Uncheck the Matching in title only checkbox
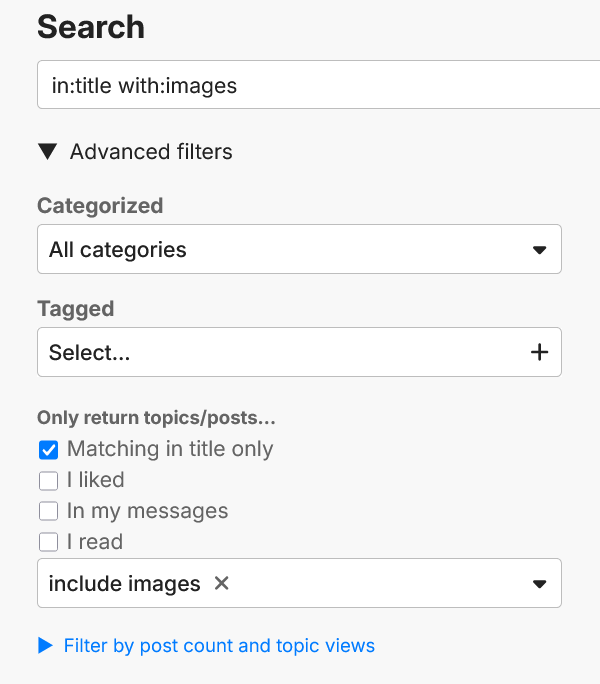 point(49,450)
